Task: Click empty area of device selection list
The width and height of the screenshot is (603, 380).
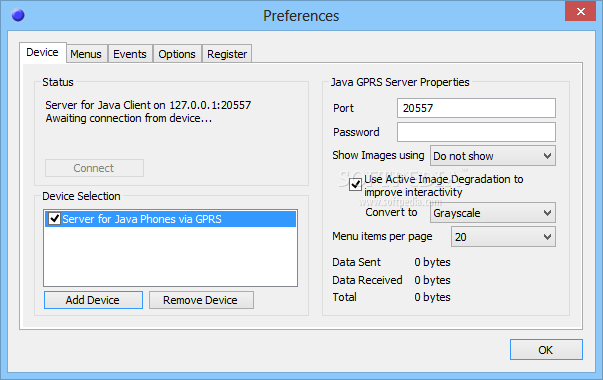Action: click(171, 256)
